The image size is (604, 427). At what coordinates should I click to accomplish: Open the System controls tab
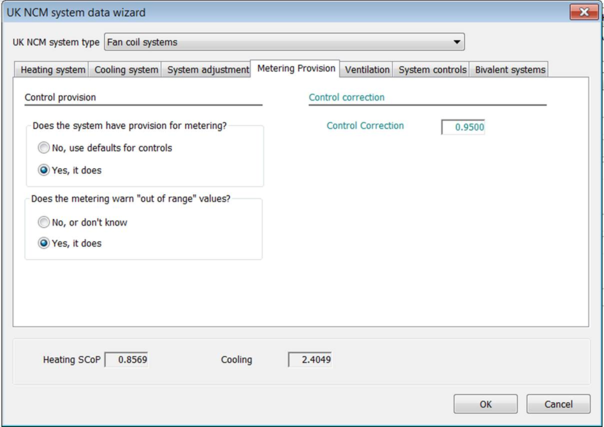[x=432, y=70]
